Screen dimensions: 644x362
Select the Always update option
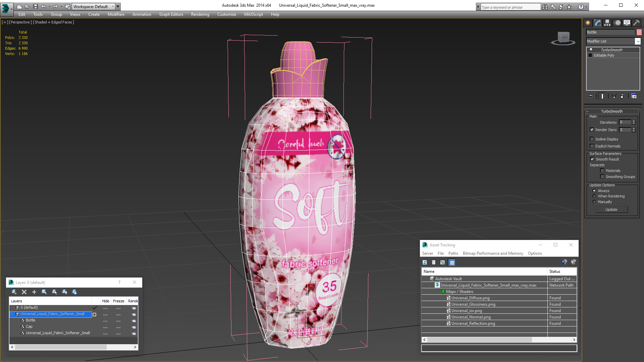594,191
